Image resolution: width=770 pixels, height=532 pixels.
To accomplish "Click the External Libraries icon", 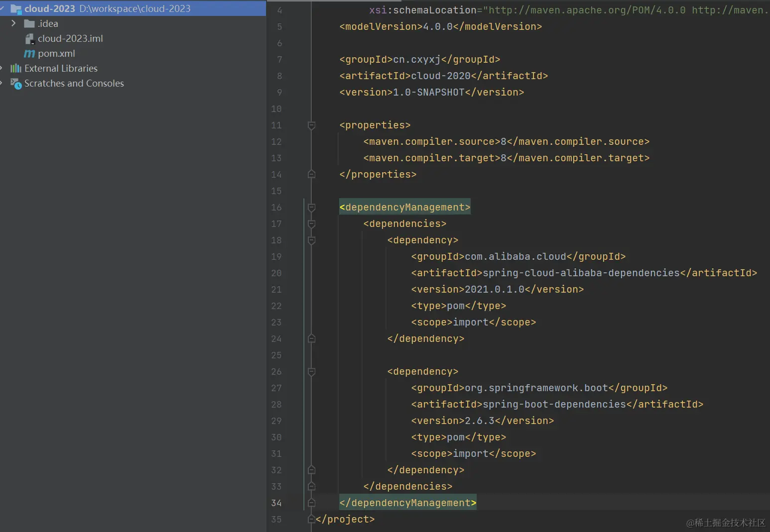I will pos(16,68).
